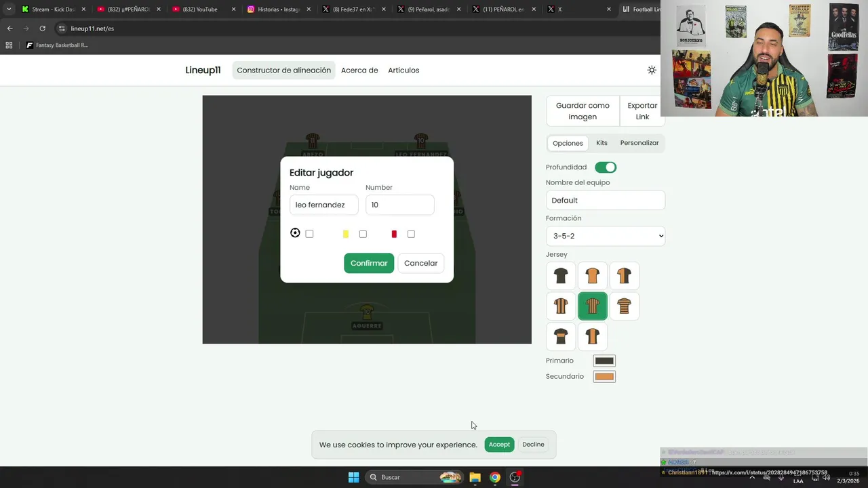Close the Stream - Kick Dashboard tab
This screenshot has width=868, height=488.
83,9
